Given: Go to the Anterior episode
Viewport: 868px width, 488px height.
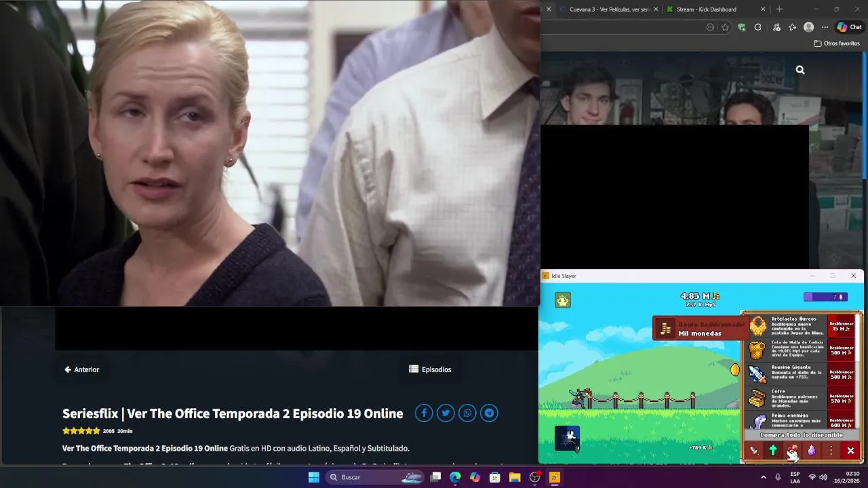Looking at the screenshot, I should [81, 369].
